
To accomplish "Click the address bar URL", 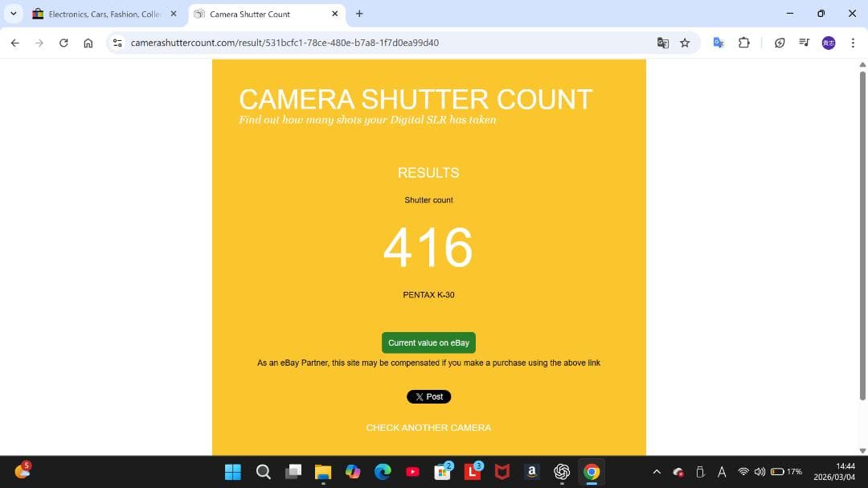I will 285,43.
